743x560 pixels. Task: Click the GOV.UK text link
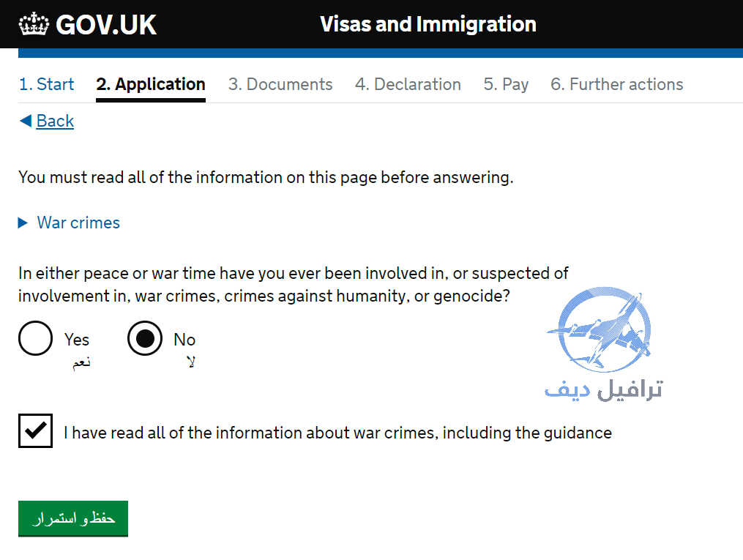coord(106,25)
